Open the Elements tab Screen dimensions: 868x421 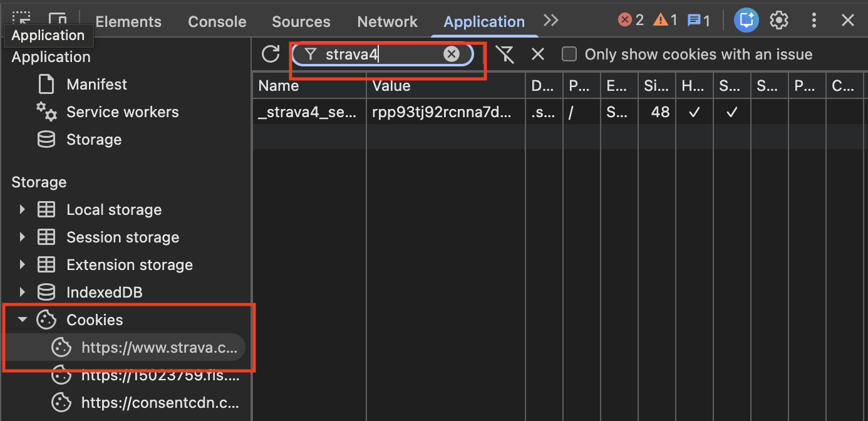point(128,21)
